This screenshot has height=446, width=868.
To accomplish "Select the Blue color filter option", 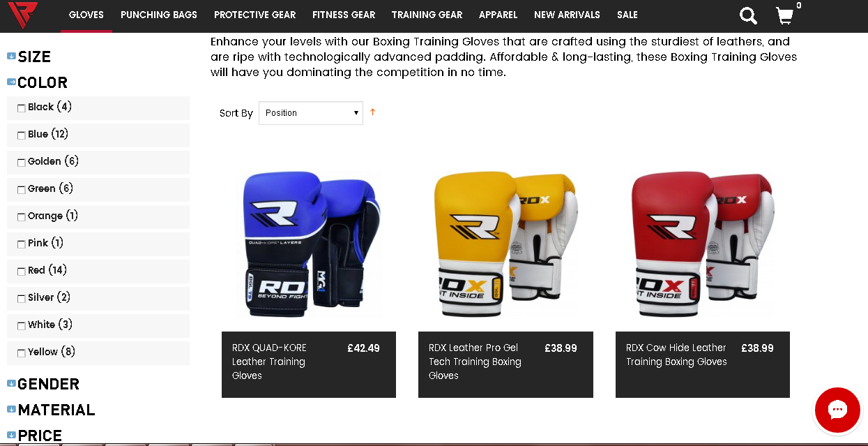I will (48, 134).
